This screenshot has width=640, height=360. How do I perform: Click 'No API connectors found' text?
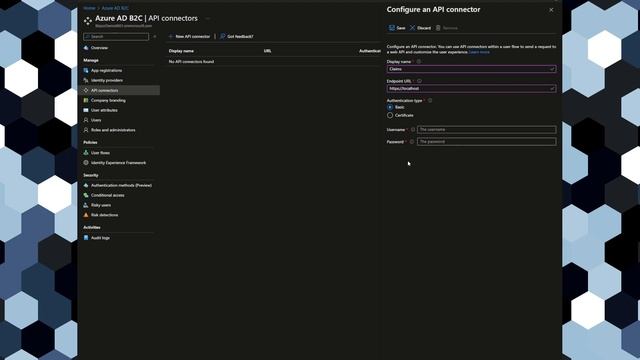coord(191,62)
